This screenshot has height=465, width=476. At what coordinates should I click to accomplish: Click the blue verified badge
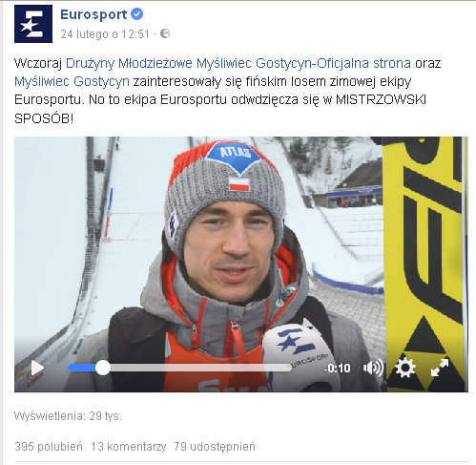coord(137,14)
